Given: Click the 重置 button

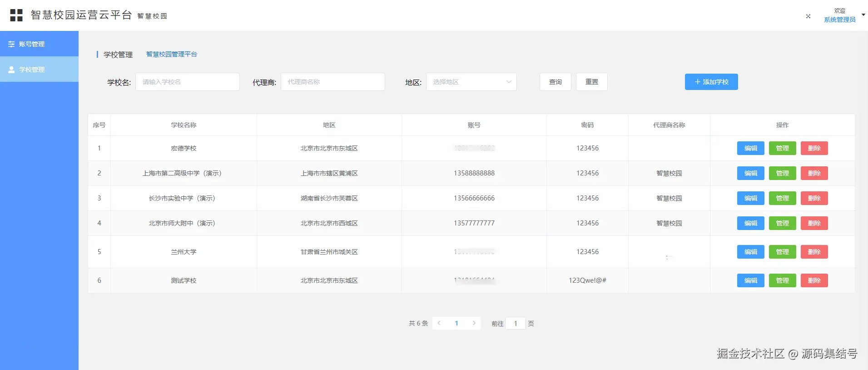Looking at the screenshot, I should point(592,82).
